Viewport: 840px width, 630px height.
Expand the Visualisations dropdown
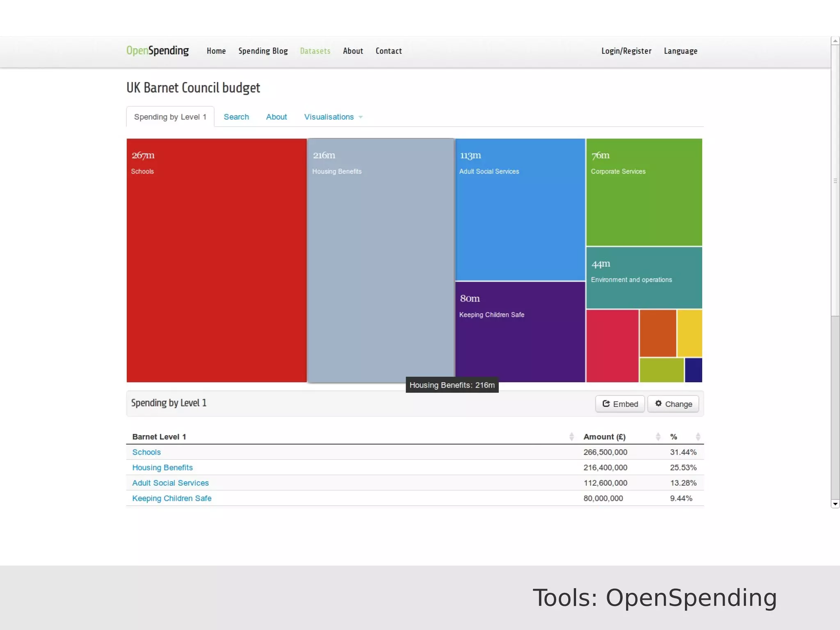click(333, 117)
